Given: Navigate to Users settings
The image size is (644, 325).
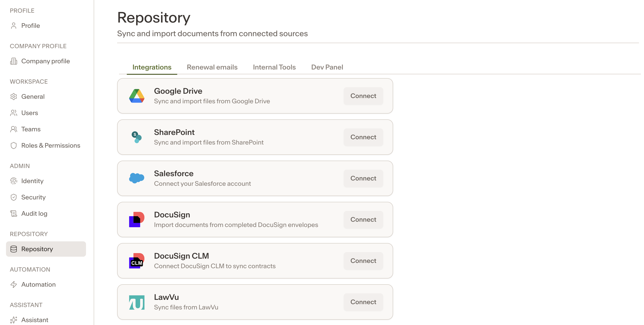Looking at the screenshot, I should coord(46,113).
